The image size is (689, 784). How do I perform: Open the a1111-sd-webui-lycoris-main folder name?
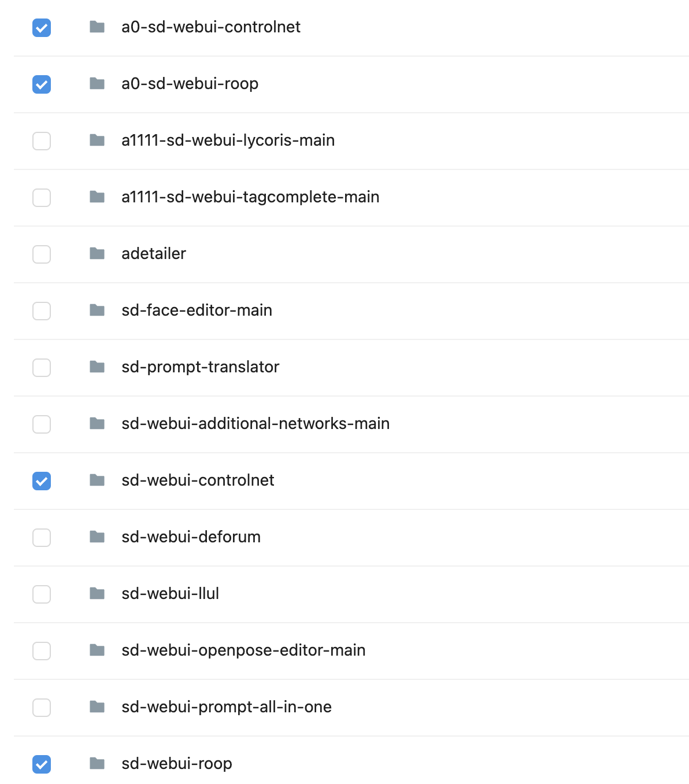coord(228,140)
